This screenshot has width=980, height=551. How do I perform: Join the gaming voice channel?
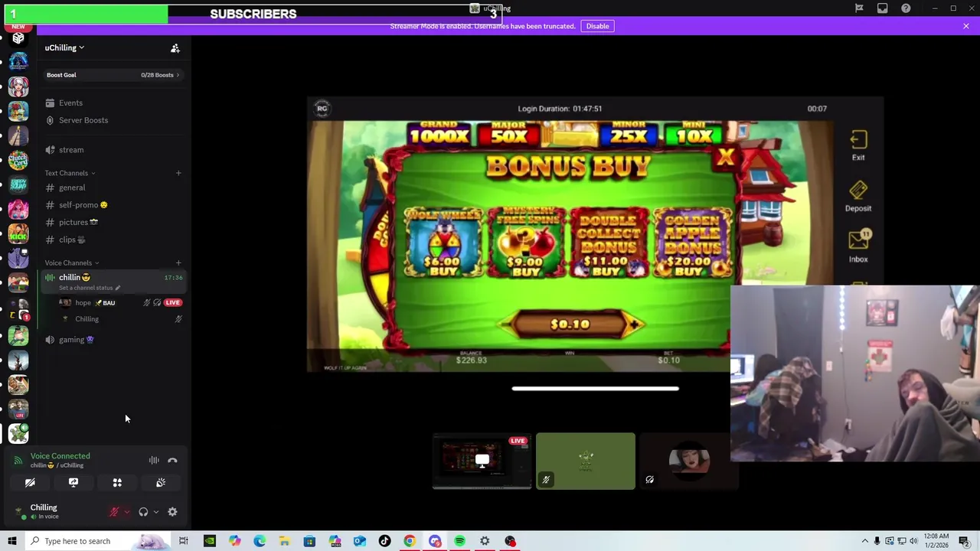(x=113, y=340)
